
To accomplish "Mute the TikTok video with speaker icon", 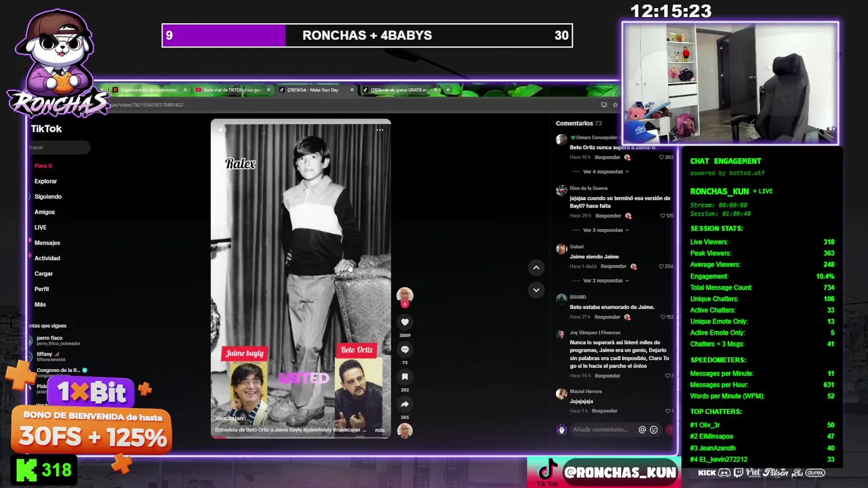I will (x=222, y=129).
